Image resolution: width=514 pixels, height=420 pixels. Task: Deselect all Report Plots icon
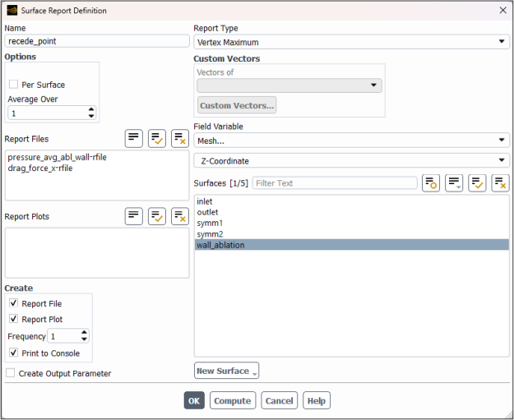(180, 216)
